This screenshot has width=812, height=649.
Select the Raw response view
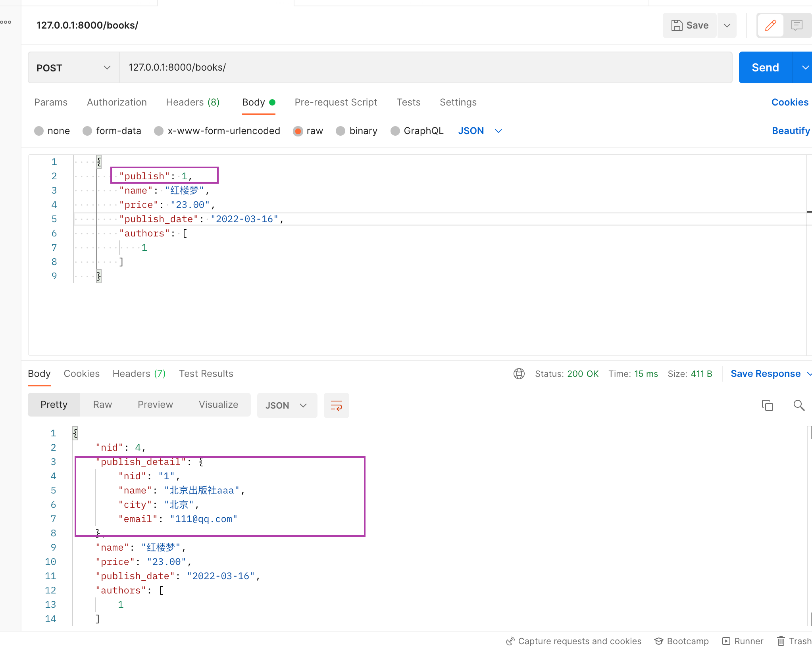coord(102,405)
